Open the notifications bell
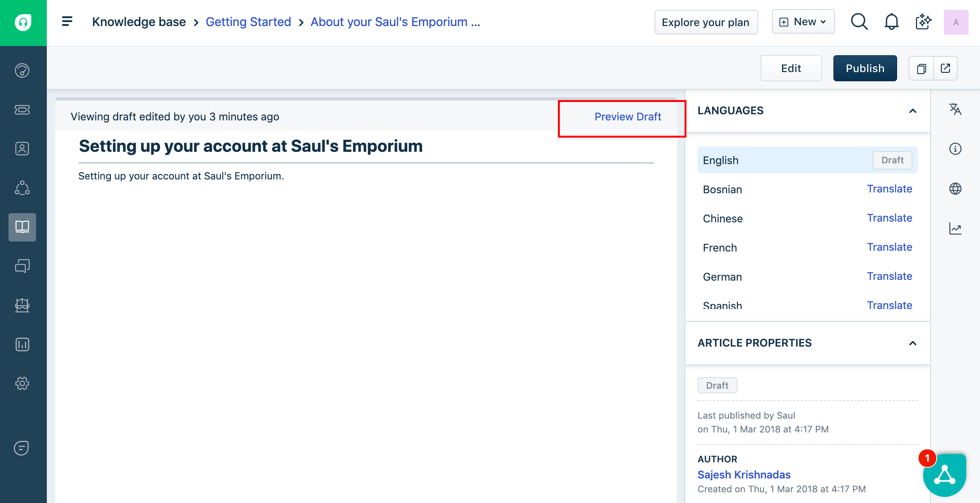Screen dimensions: 980x503 [891, 22]
